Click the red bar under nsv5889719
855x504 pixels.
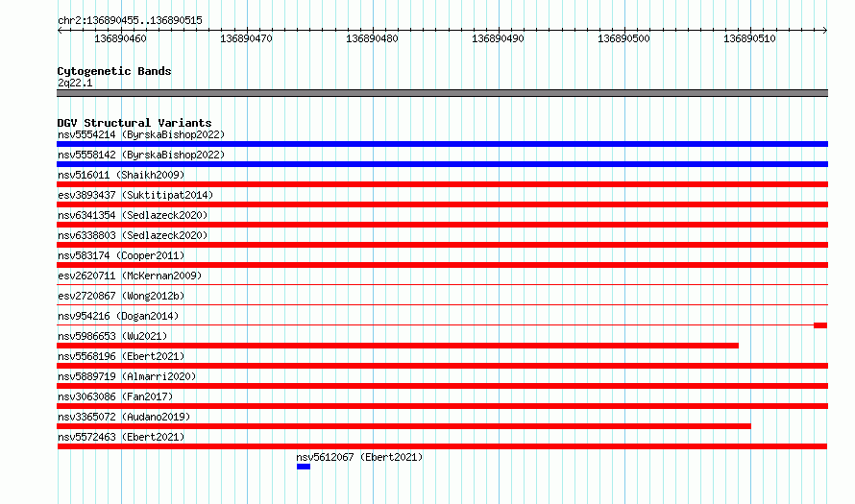pos(442,386)
